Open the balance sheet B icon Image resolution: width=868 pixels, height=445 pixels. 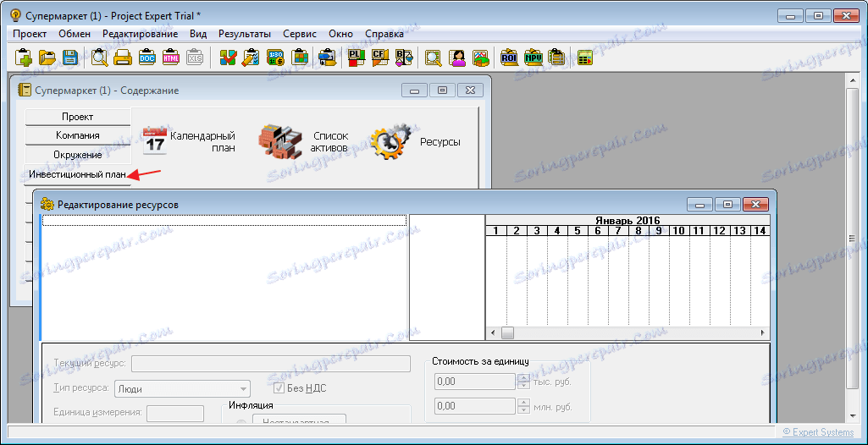pos(404,58)
